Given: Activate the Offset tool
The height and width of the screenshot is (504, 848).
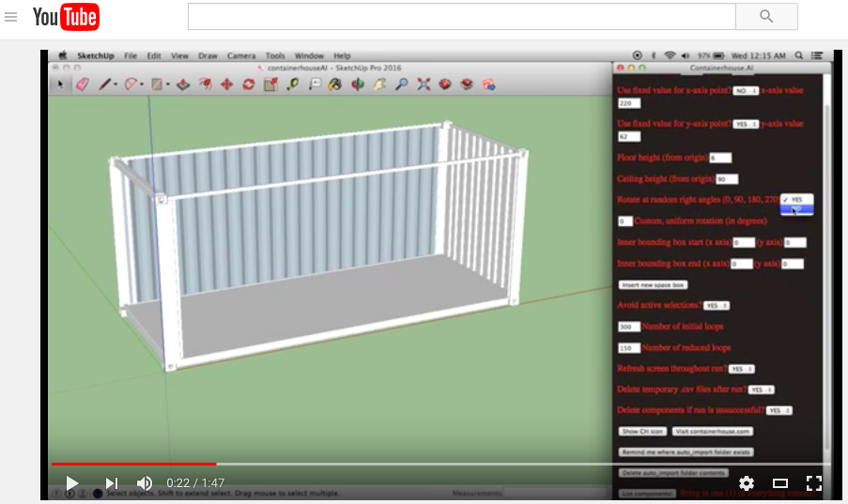Looking at the screenshot, I should point(205,84).
